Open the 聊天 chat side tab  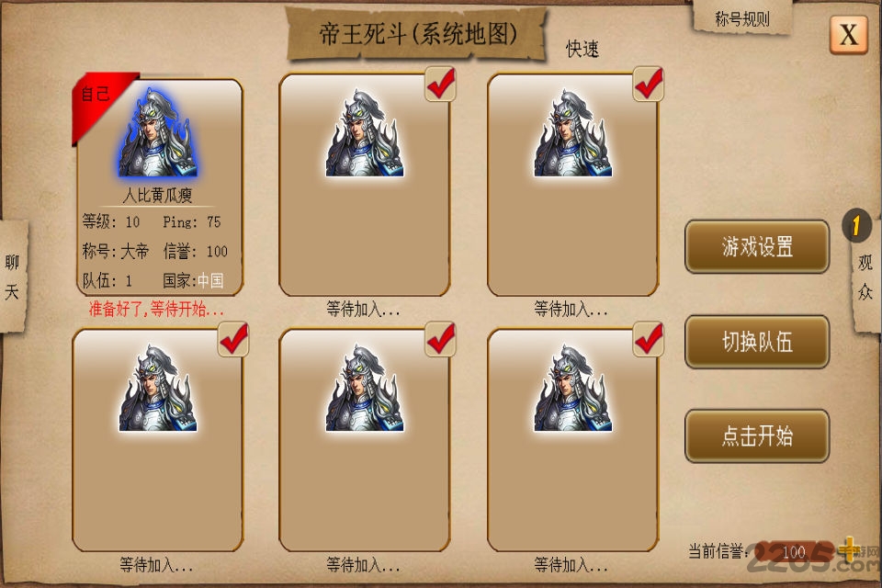click(12, 277)
